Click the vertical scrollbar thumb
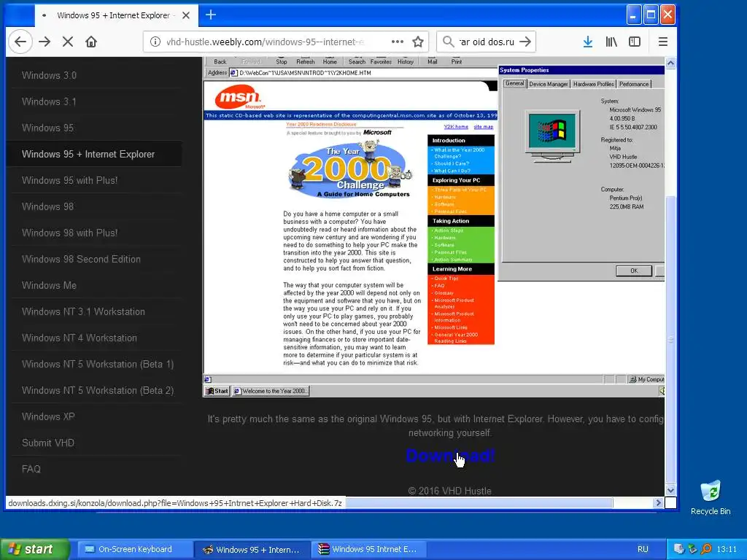The width and height of the screenshot is (747, 560). point(670,340)
